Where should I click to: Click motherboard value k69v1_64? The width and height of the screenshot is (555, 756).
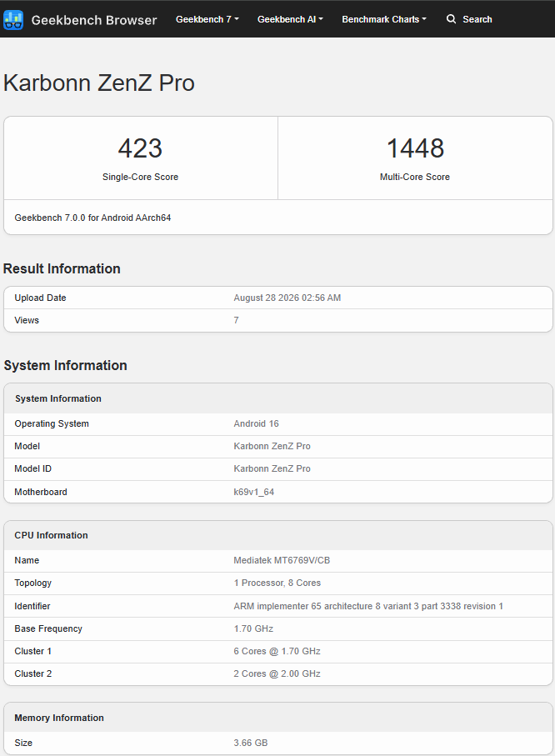(x=253, y=493)
